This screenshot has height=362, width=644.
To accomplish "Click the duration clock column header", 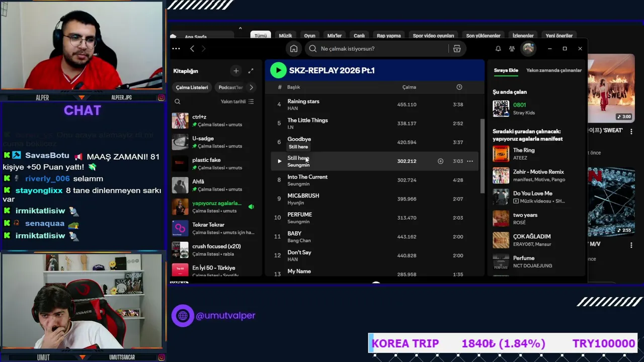I will click(x=459, y=87).
